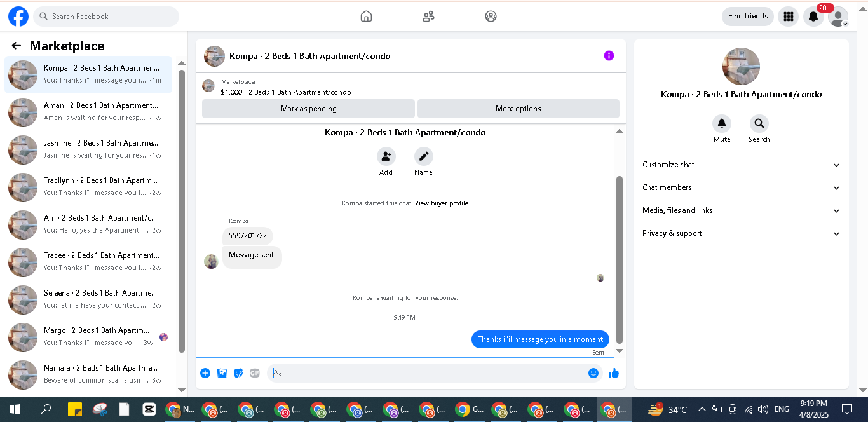
Task: Click chat messages scrollbar up arrow
Action: click(x=620, y=131)
